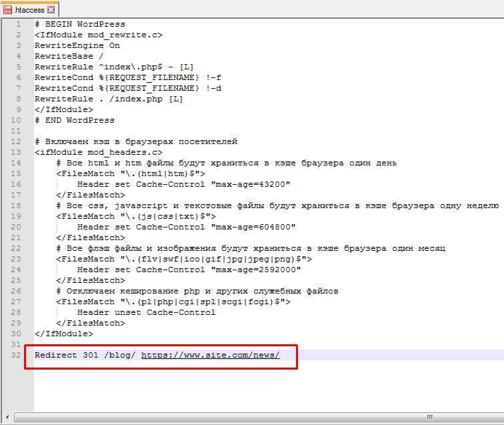504x425 pixels.
Task: Click the comment about флэш файлы и изображения
Action: [251, 248]
